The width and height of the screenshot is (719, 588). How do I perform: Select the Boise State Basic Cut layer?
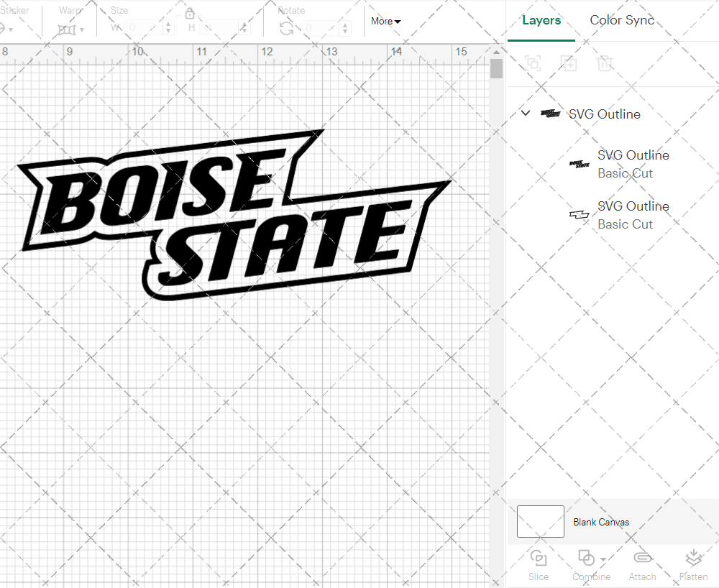[633, 164]
